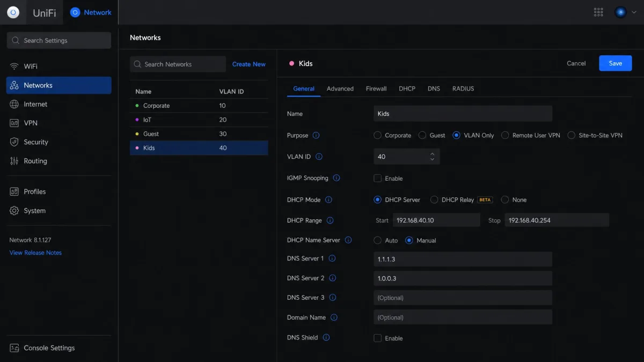Select the Remote User VPN radio button

pos(505,135)
